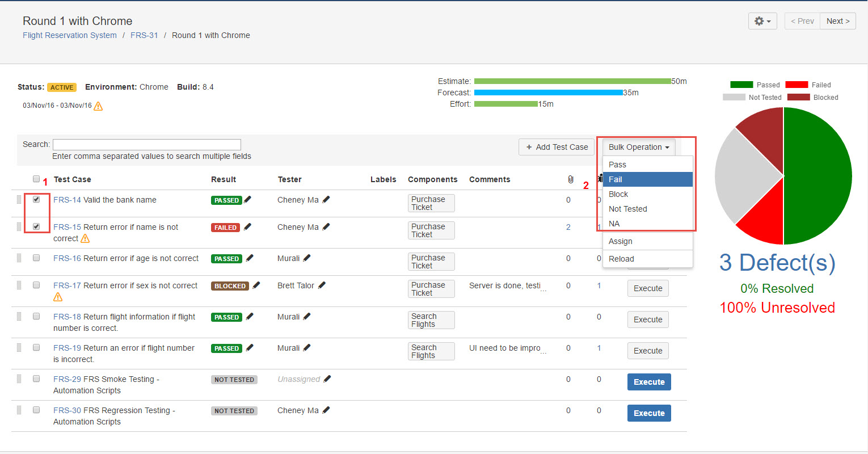Screen dimensions: 868x454
Task: Edit tester pencil next to Cheney Ma FRS-15
Action: 326,226
